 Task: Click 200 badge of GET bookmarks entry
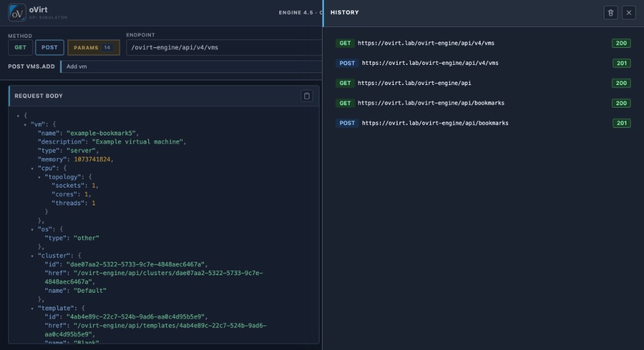621,103
